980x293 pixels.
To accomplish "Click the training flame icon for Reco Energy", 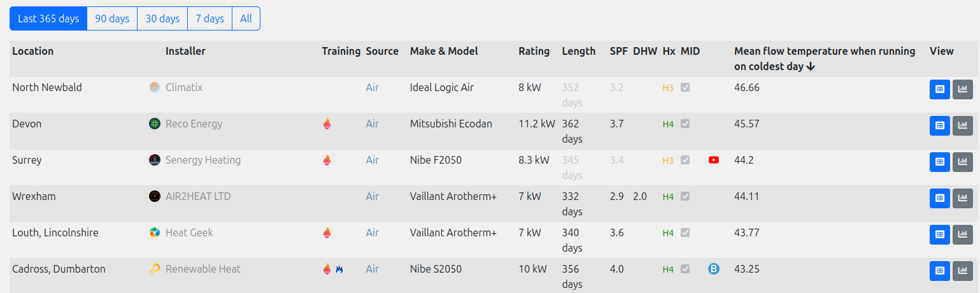I will (x=327, y=124).
